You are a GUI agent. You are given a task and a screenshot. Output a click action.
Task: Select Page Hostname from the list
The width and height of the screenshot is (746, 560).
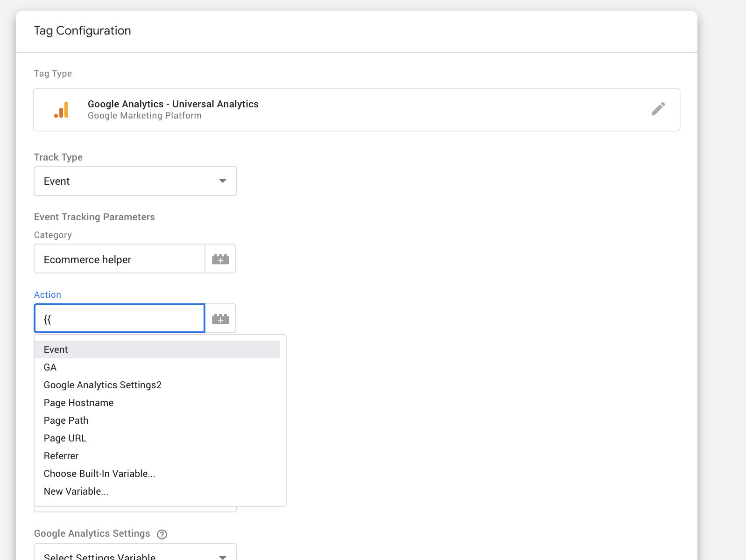point(157,403)
